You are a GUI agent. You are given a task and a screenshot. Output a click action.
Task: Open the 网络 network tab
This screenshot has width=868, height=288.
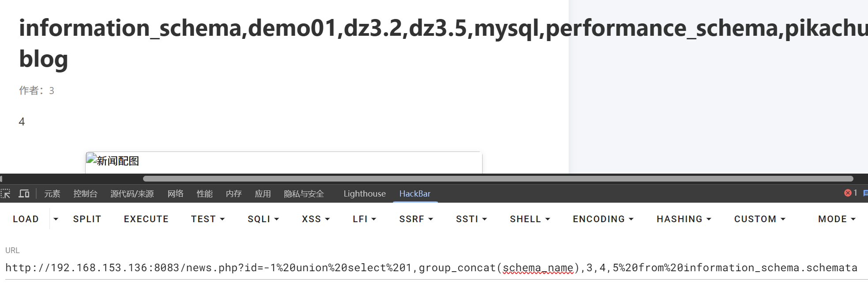click(x=175, y=193)
